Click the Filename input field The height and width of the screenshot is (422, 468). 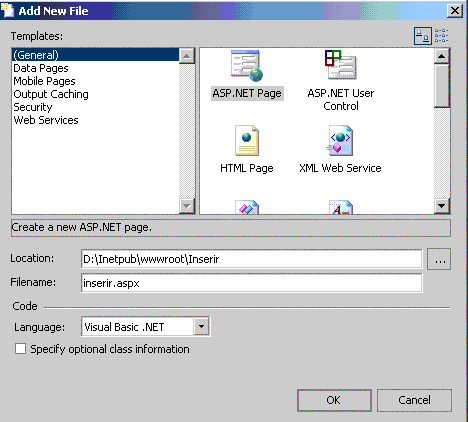click(x=252, y=283)
